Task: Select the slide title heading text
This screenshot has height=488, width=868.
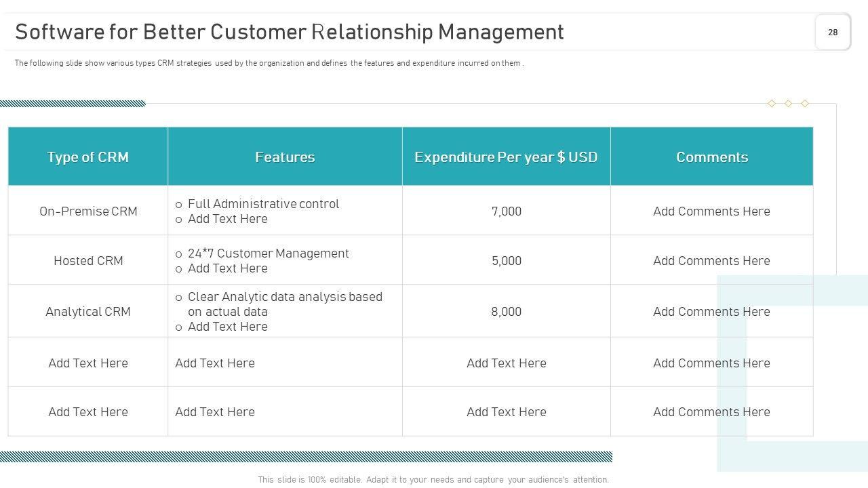Action: (x=290, y=32)
